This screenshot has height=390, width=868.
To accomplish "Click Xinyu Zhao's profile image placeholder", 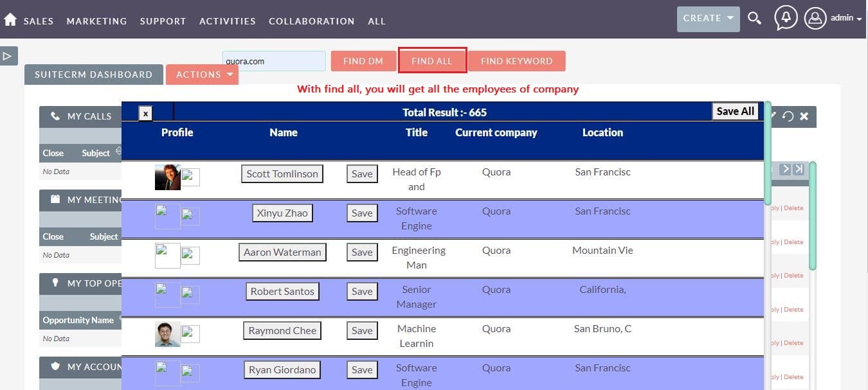I will [x=168, y=217].
